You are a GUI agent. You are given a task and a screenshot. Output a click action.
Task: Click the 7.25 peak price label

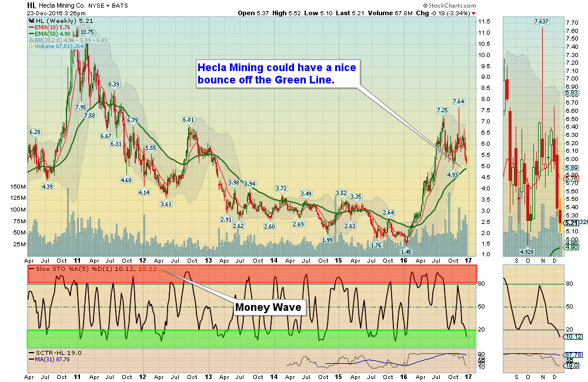pyautogui.click(x=443, y=110)
